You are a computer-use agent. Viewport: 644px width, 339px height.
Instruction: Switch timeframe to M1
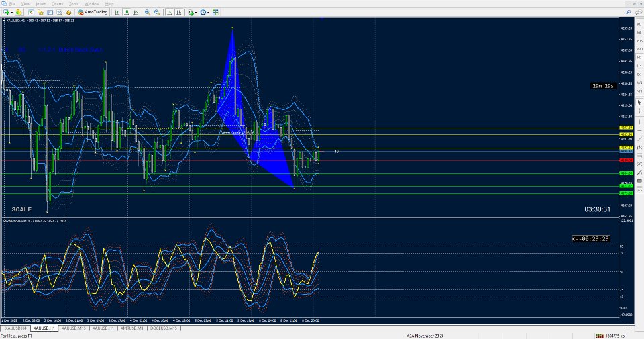(x=639, y=24)
